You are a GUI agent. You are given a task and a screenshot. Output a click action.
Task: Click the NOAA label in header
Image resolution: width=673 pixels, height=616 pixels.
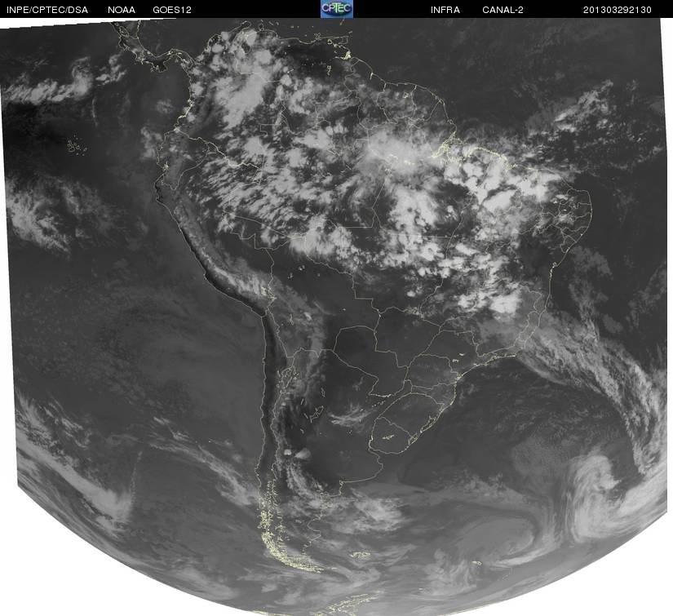tap(122, 10)
